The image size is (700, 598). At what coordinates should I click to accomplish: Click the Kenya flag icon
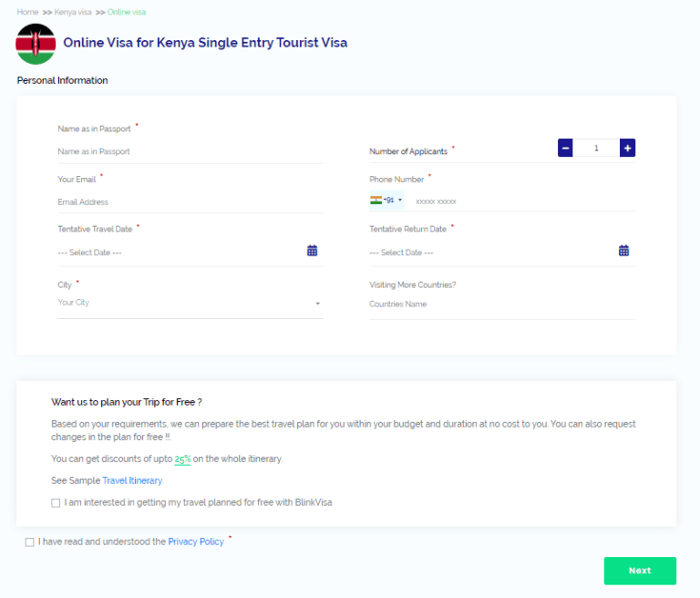point(36,44)
